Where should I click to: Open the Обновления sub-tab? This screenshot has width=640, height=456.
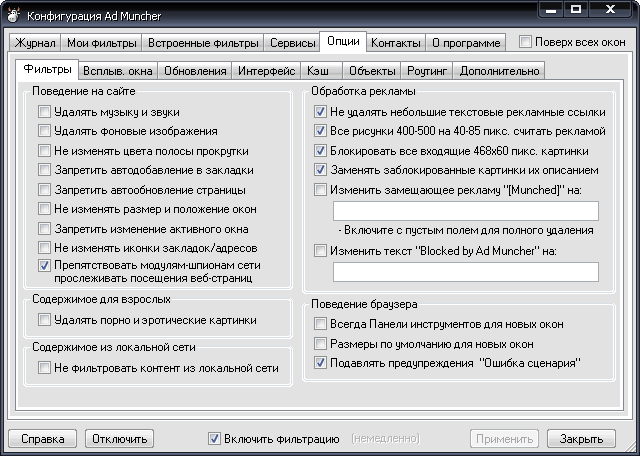pos(195,71)
